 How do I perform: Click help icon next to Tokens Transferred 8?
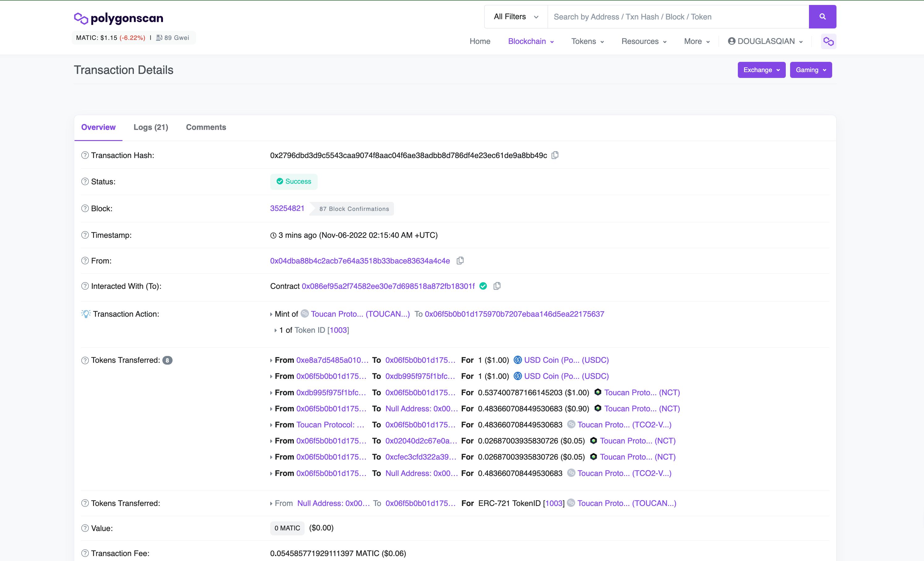coord(85,360)
